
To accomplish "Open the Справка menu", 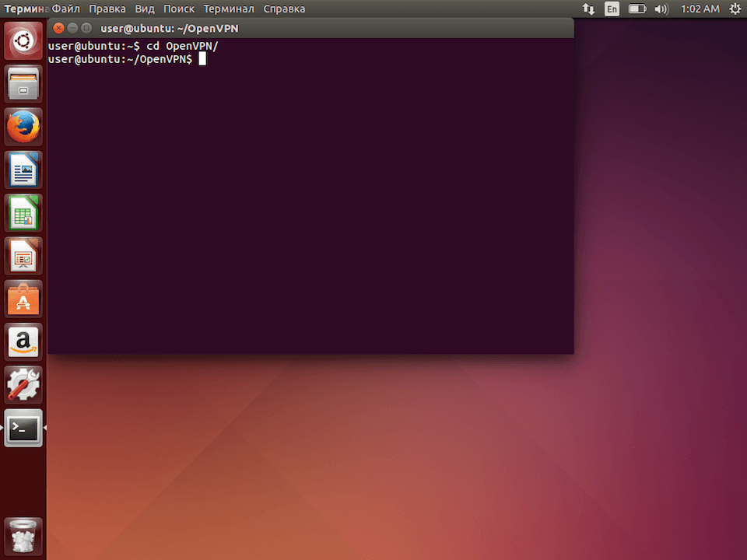I will [x=283, y=9].
